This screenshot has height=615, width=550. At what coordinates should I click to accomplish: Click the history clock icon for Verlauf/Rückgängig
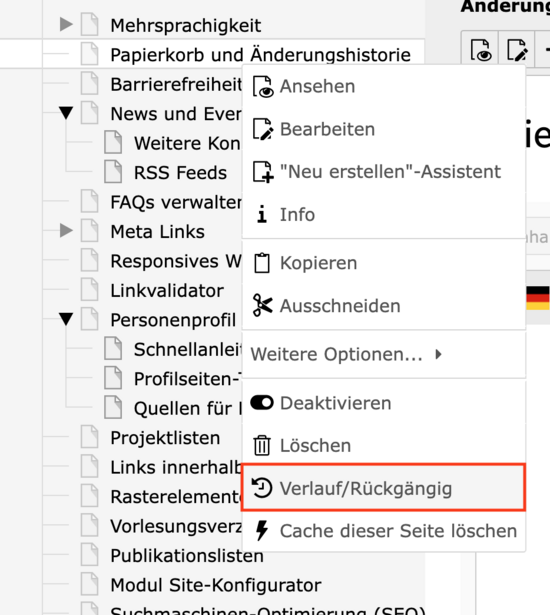[262, 488]
